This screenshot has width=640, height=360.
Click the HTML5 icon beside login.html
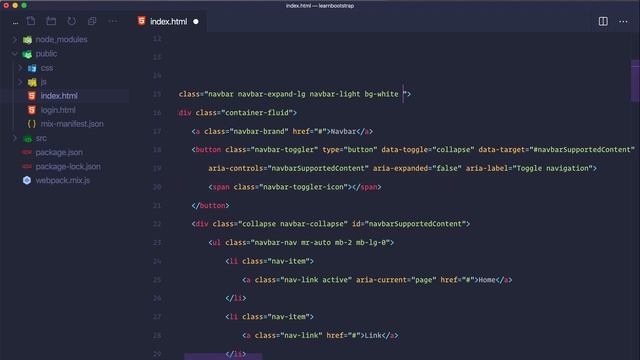32,110
